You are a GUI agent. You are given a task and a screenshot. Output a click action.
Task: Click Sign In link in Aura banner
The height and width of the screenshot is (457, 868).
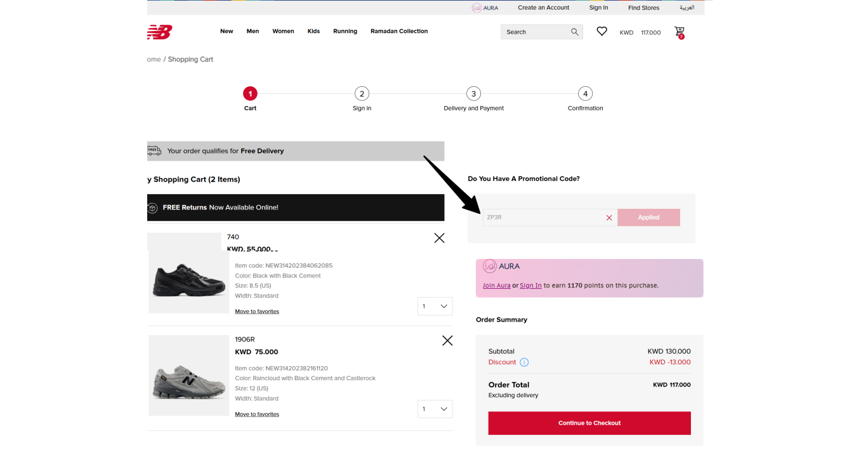(x=530, y=286)
